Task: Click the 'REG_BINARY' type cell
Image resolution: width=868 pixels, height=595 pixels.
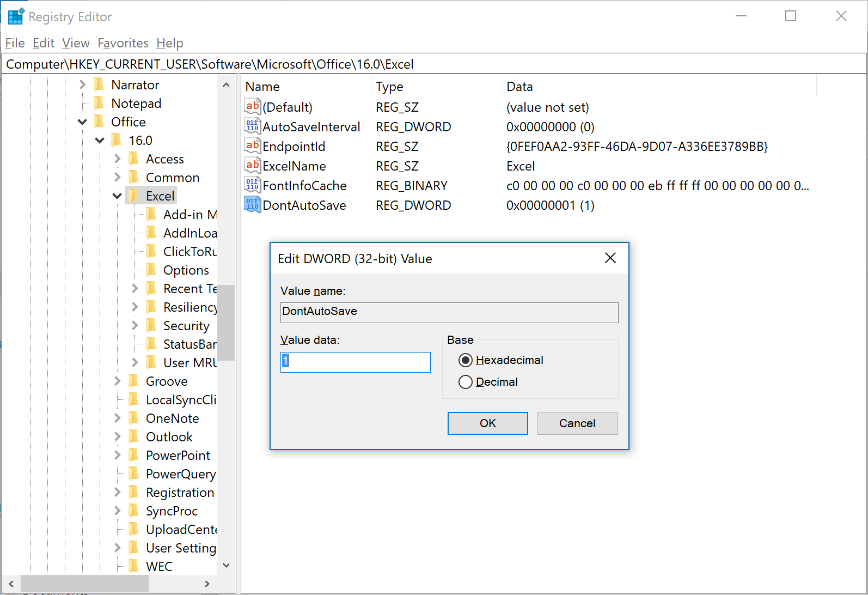Action: click(412, 186)
